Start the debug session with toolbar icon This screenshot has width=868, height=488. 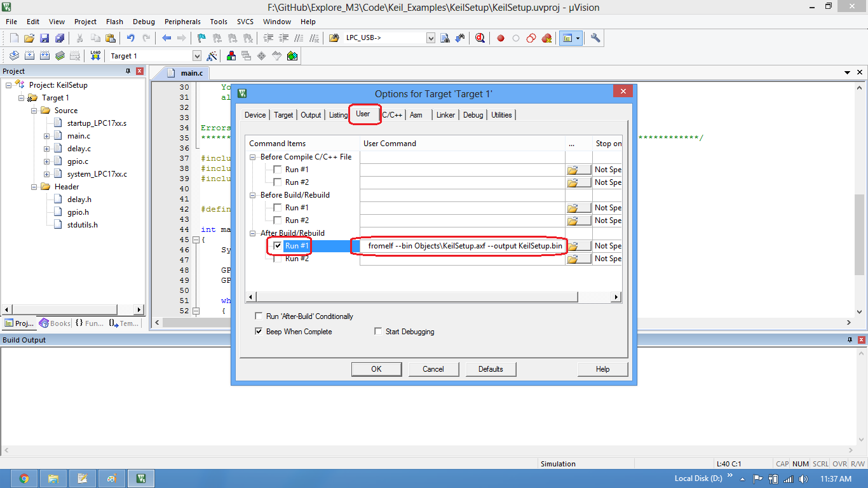480,38
